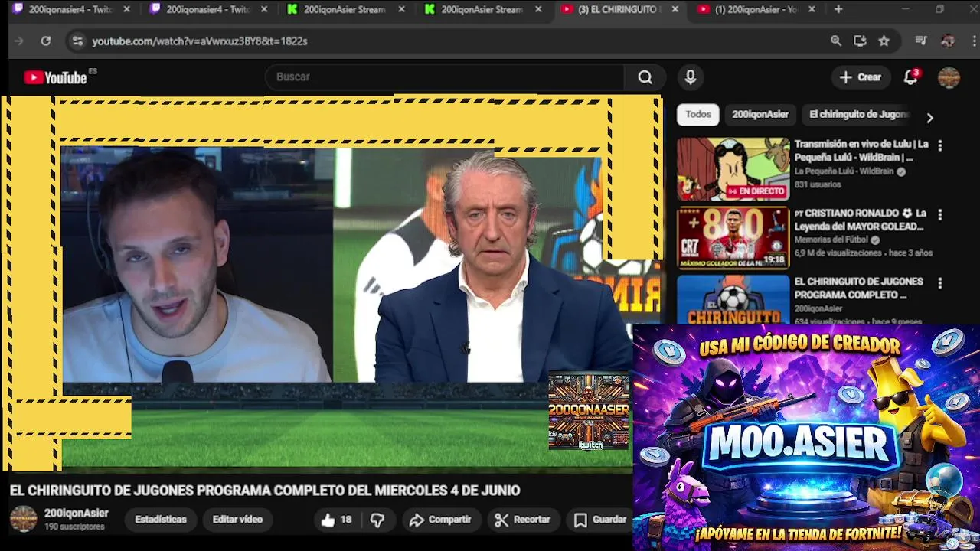Open Cristiano Ronaldo 19:18 video thumbnail
The image size is (980, 551).
pos(733,238)
